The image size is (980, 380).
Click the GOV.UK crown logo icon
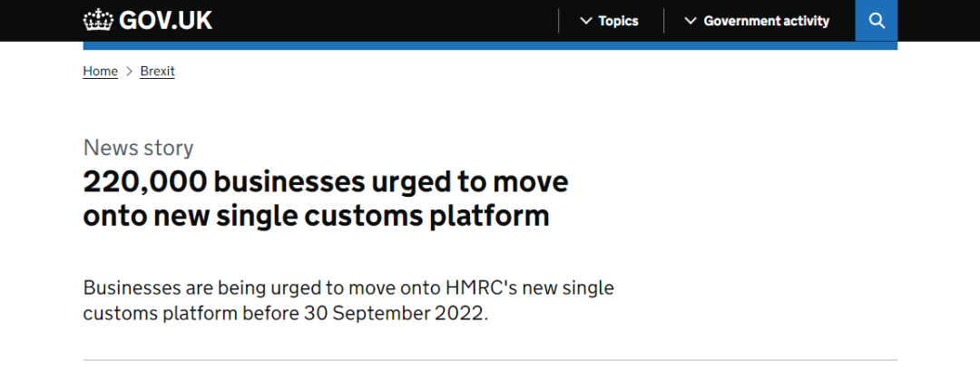(x=99, y=21)
